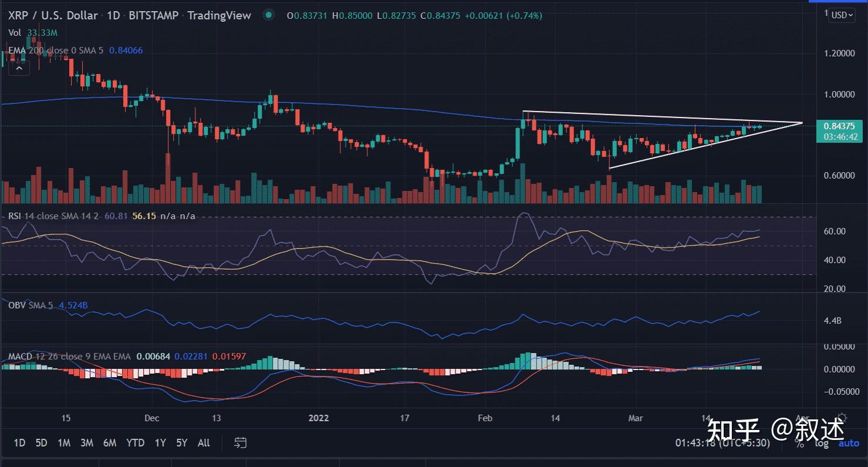Select the 5D time range
This screenshot has height=467, width=868.
click(x=41, y=443)
